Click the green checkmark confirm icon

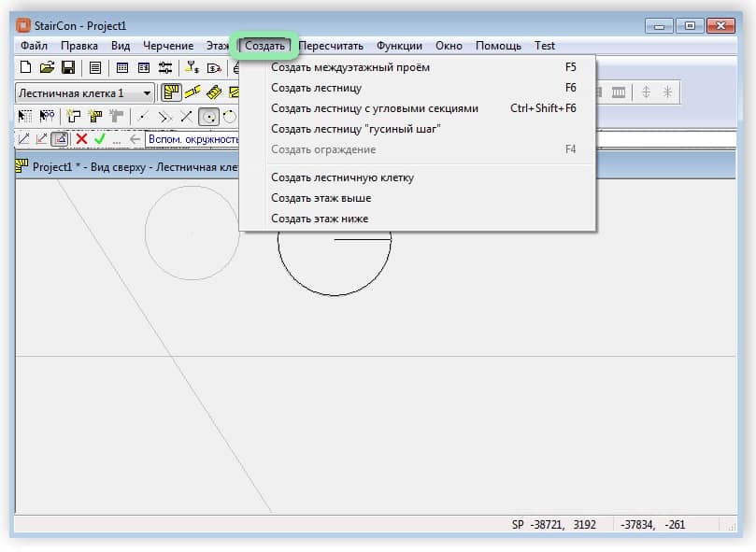point(100,139)
